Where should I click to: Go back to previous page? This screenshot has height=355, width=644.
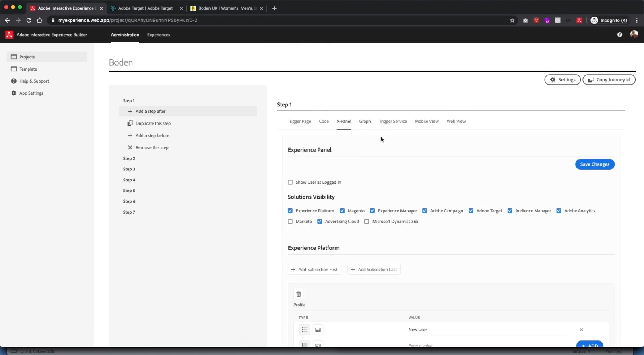[x=7, y=20]
